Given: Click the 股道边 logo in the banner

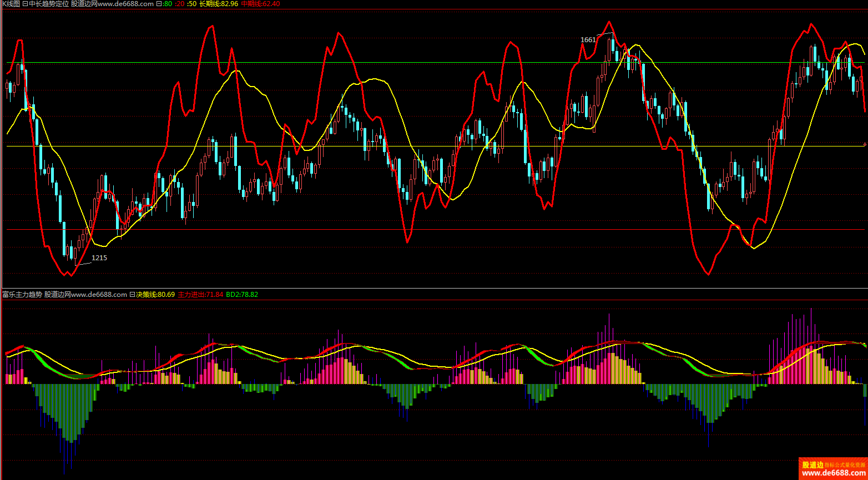Looking at the screenshot, I should (813, 464).
